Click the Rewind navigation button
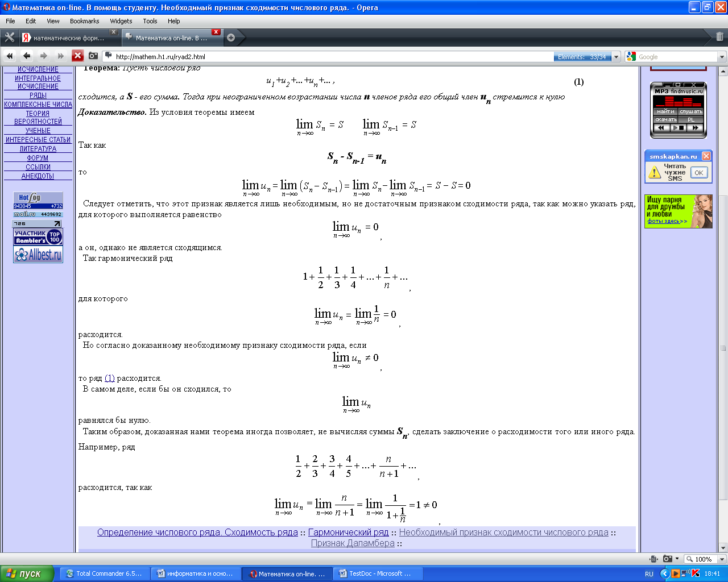The image size is (728, 582). tap(10, 56)
